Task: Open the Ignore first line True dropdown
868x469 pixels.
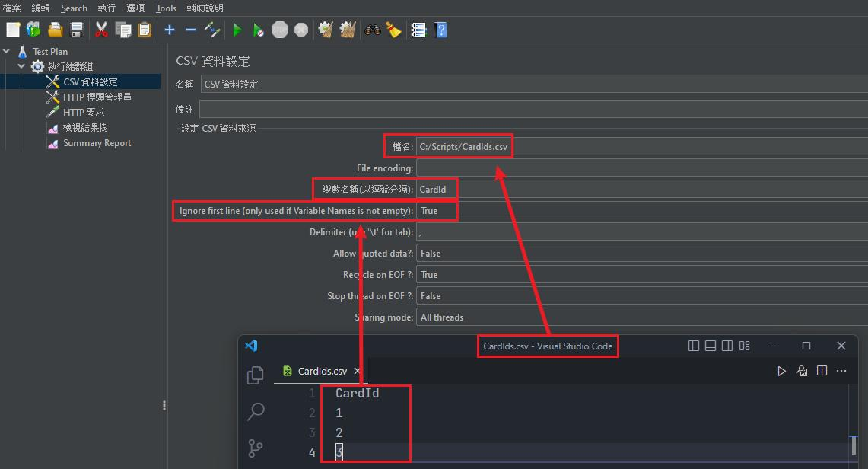Action: tap(641, 210)
